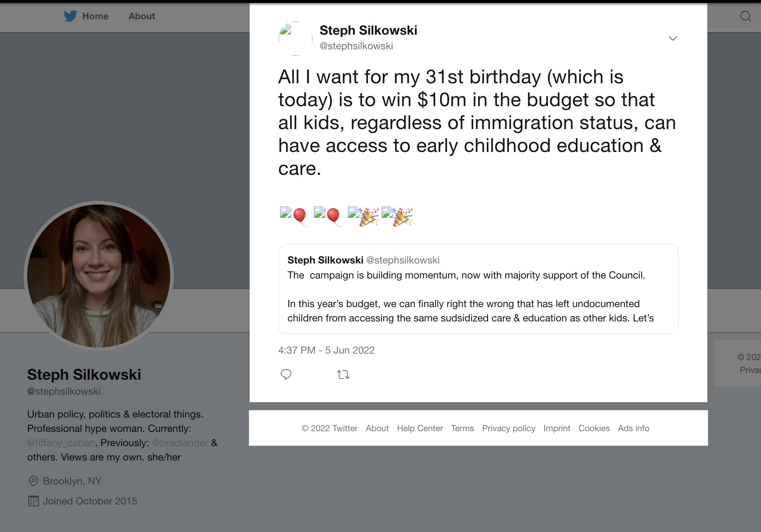Click the tweet author's small avatar

[x=295, y=39]
